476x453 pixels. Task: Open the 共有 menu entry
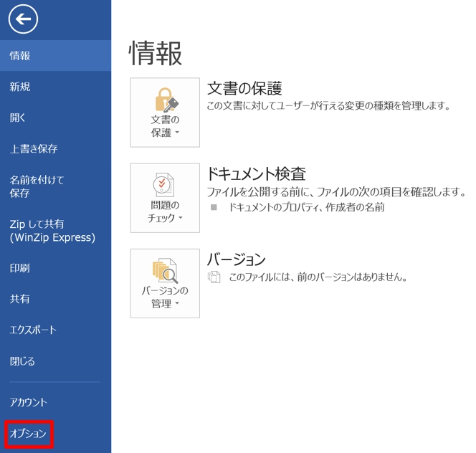pos(55,299)
